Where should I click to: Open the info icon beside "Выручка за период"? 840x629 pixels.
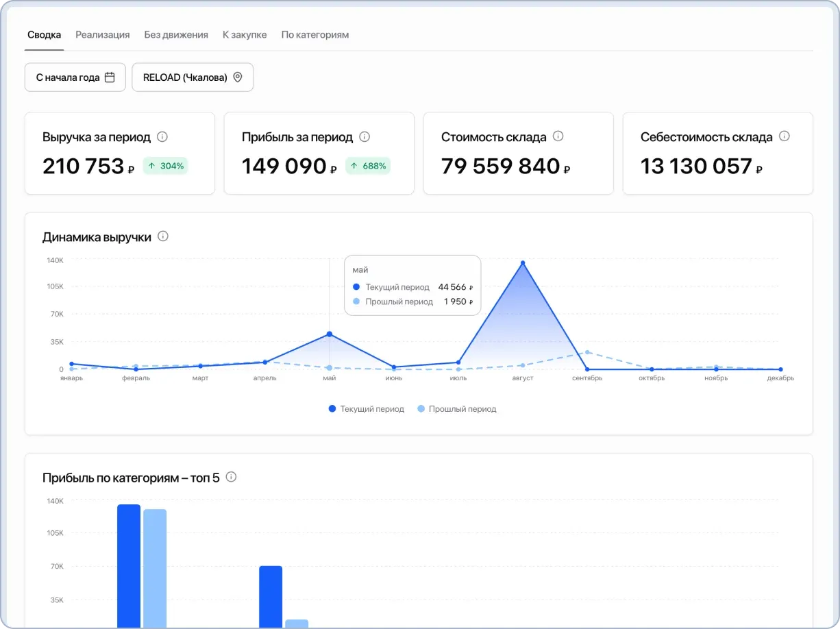[162, 136]
